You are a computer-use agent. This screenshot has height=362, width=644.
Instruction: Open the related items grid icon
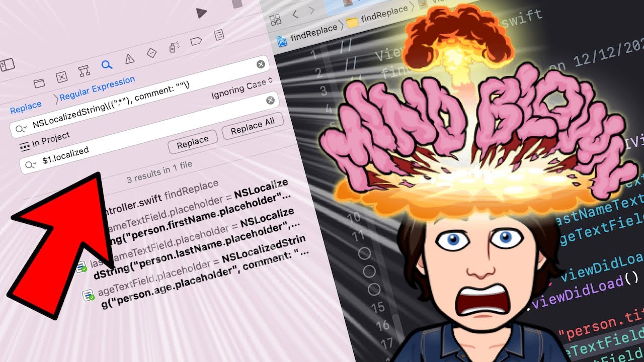coord(275,20)
